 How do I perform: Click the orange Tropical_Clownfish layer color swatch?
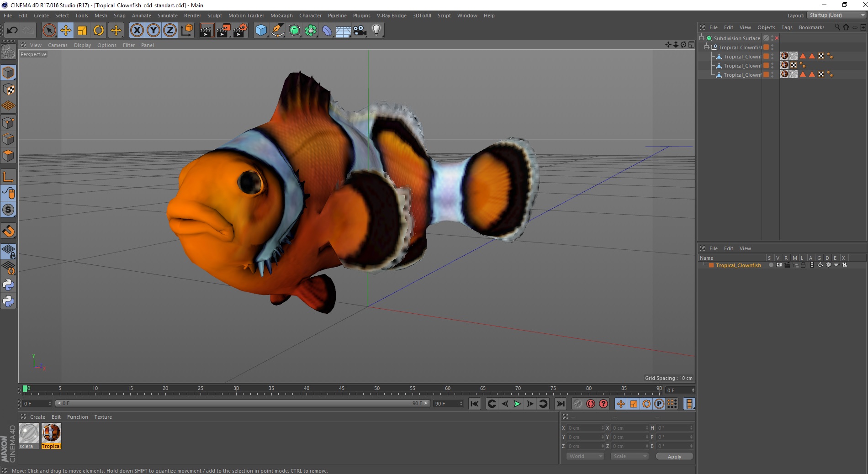coord(711,265)
